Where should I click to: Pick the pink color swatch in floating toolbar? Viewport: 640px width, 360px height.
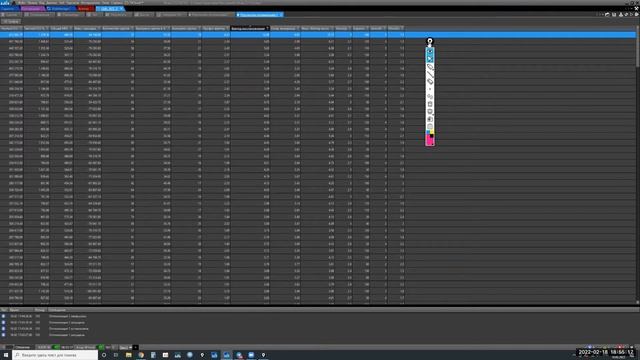(x=430, y=141)
